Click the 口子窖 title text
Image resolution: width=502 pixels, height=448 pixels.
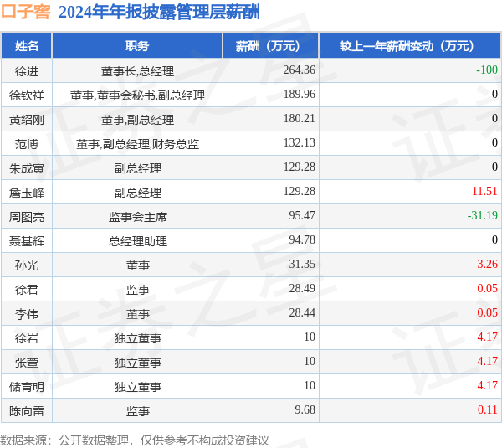pos(26,12)
